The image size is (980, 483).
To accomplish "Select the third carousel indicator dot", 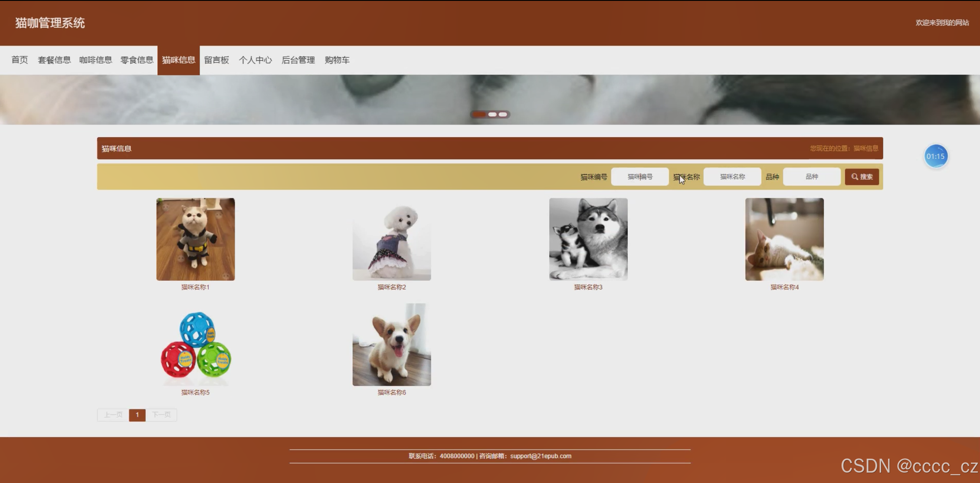I will [503, 115].
